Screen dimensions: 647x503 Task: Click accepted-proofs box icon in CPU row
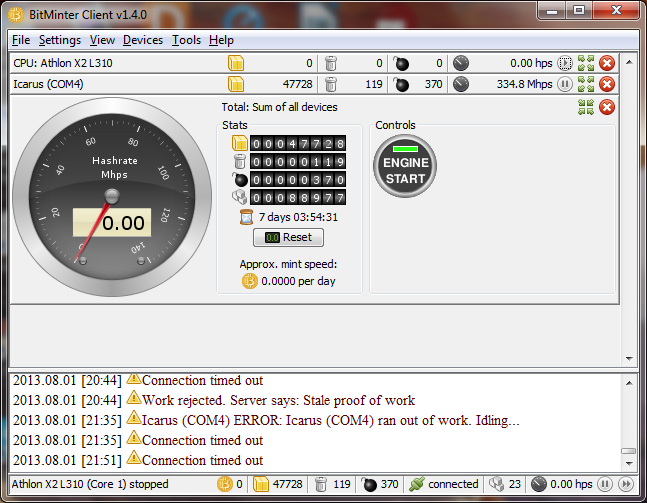pos(236,63)
